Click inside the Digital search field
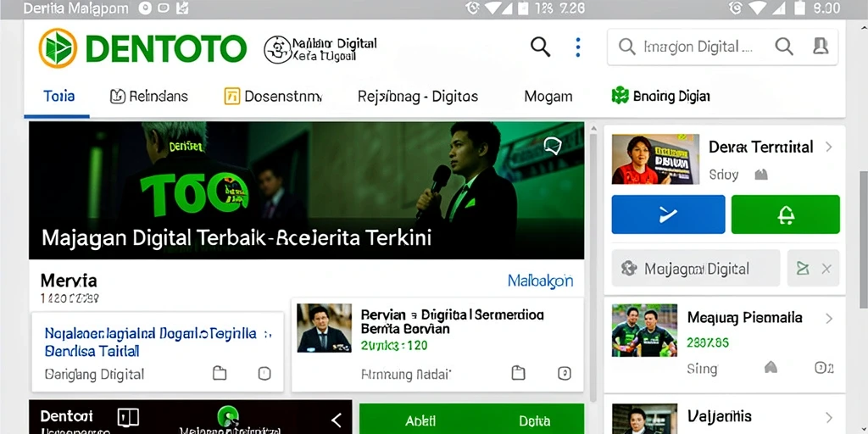The height and width of the screenshot is (434, 868). pos(722,47)
